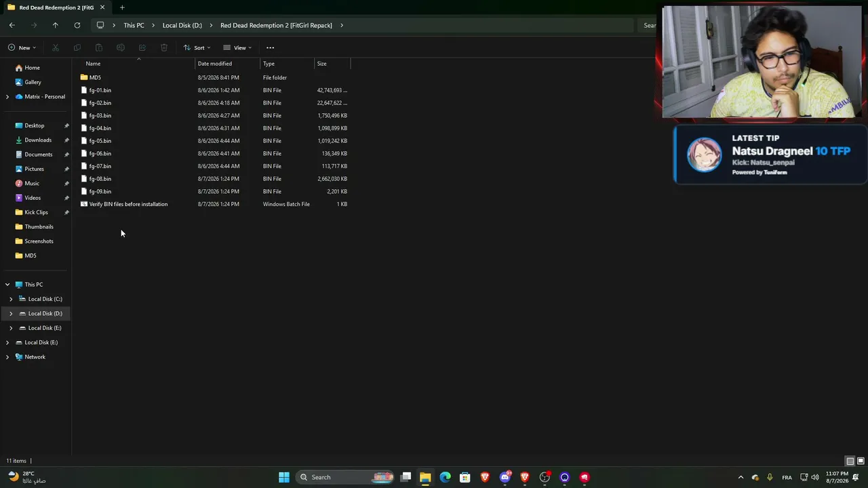The image size is (868, 488).
Task: Unpin Documents using its pin icon
Action: (66, 155)
